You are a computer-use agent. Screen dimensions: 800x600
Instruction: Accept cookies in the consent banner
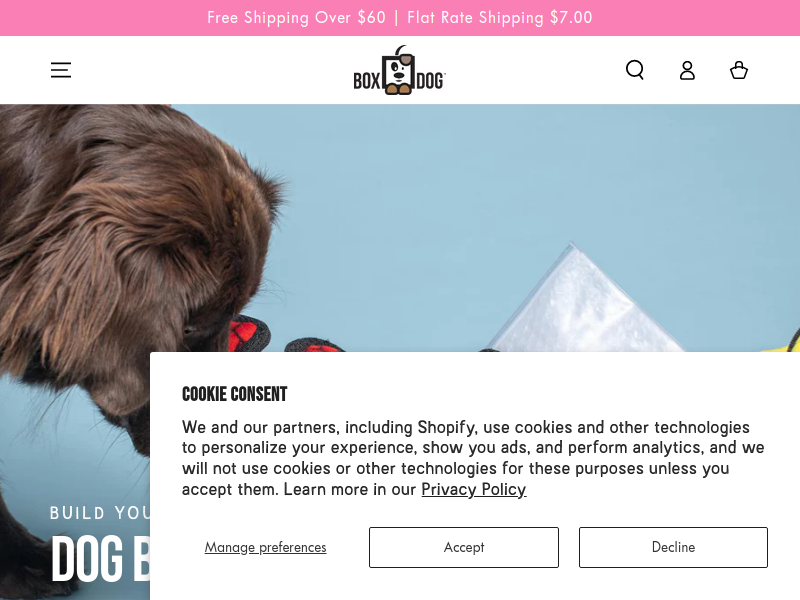click(464, 547)
